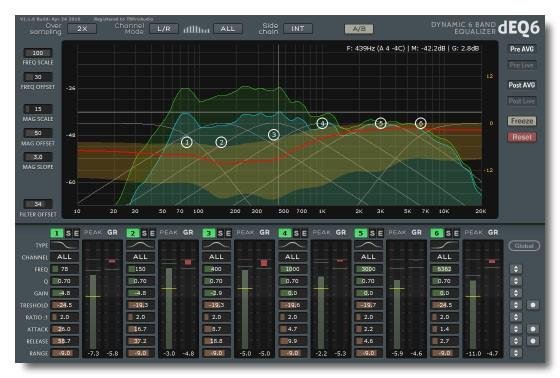Viewport: 560px width, 378px height.
Task: Solo band 1 with its S button
Action: [68, 233]
